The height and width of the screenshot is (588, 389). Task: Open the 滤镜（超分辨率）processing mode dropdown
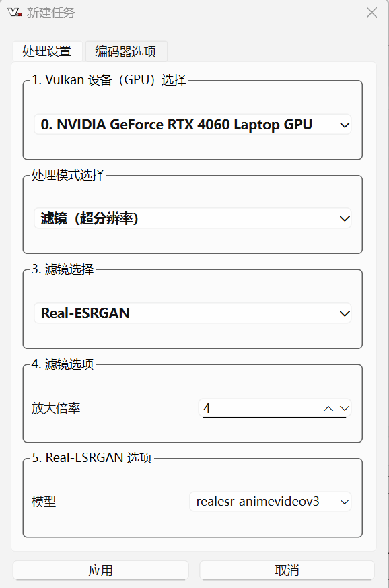pos(192,218)
